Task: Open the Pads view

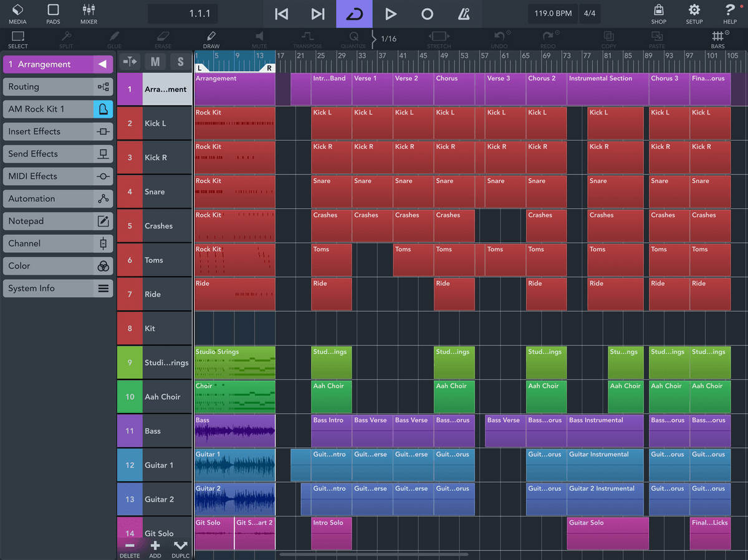Action: (x=53, y=14)
